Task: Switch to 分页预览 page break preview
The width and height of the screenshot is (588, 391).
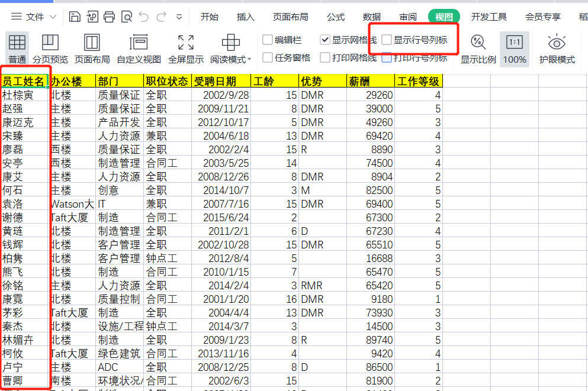Action: [x=50, y=49]
